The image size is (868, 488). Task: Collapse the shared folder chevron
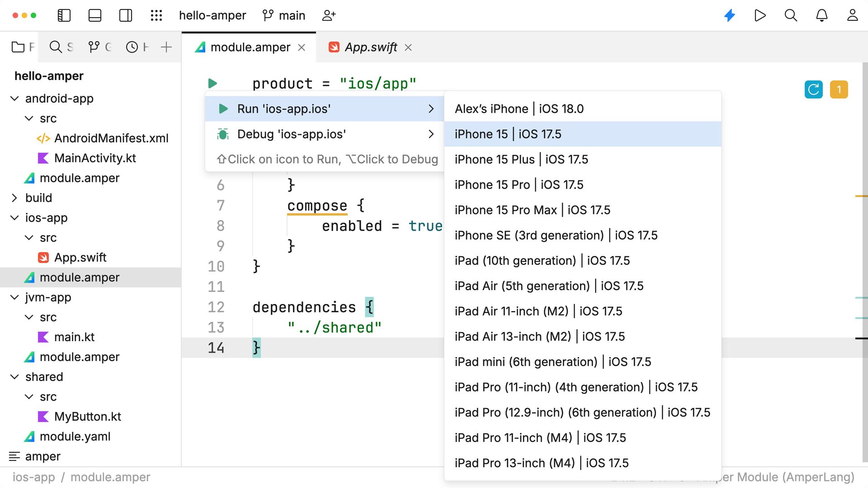click(14, 377)
